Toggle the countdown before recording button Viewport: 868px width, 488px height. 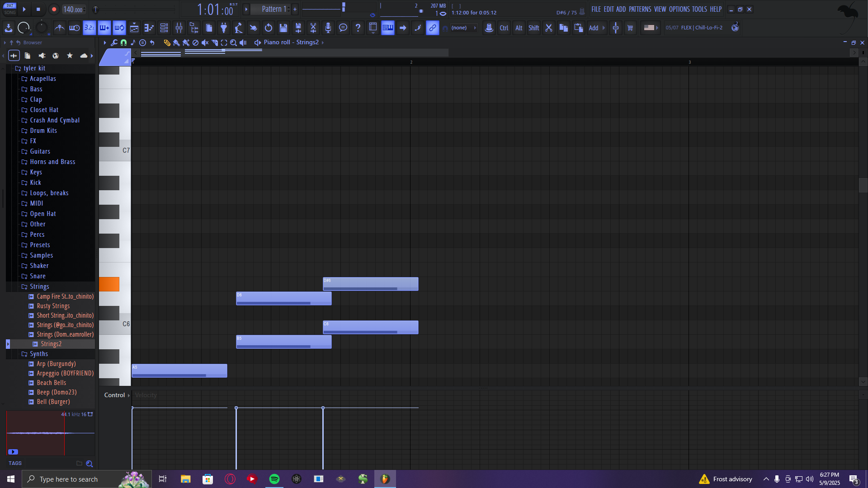[x=90, y=28]
